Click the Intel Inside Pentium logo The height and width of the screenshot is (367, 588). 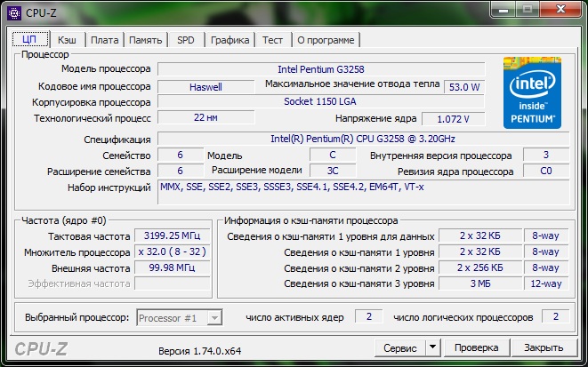coord(532,93)
